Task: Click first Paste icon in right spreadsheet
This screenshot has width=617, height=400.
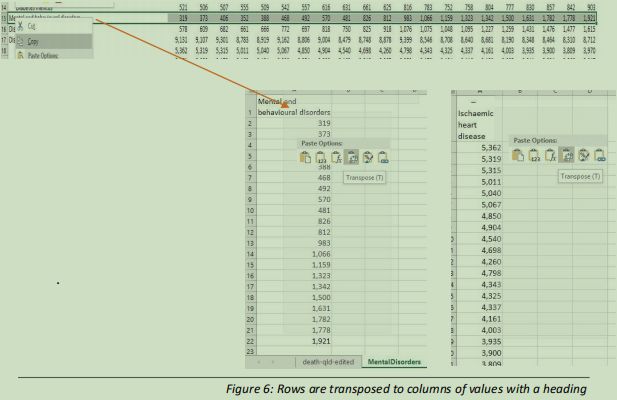Action: tap(520, 155)
